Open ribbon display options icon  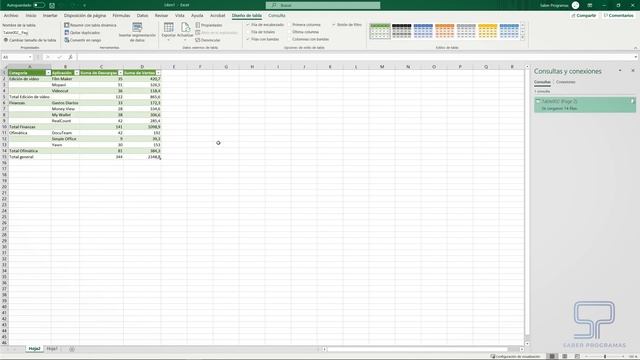tap(589, 5)
